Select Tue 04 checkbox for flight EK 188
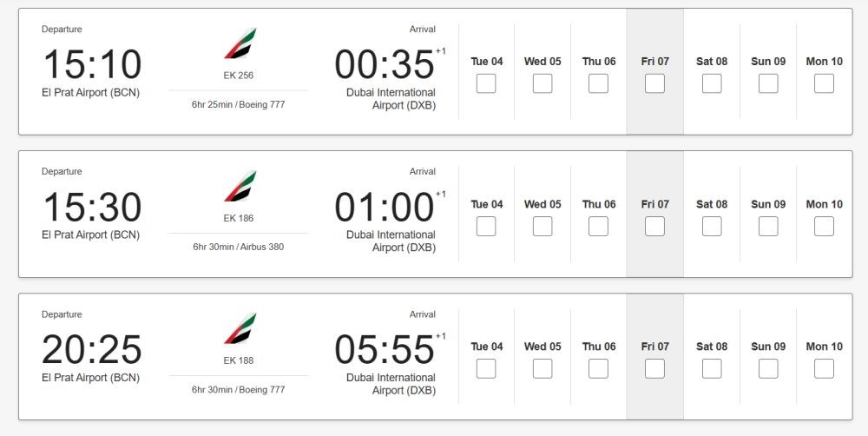This screenshot has width=868, height=436. [x=486, y=368]
